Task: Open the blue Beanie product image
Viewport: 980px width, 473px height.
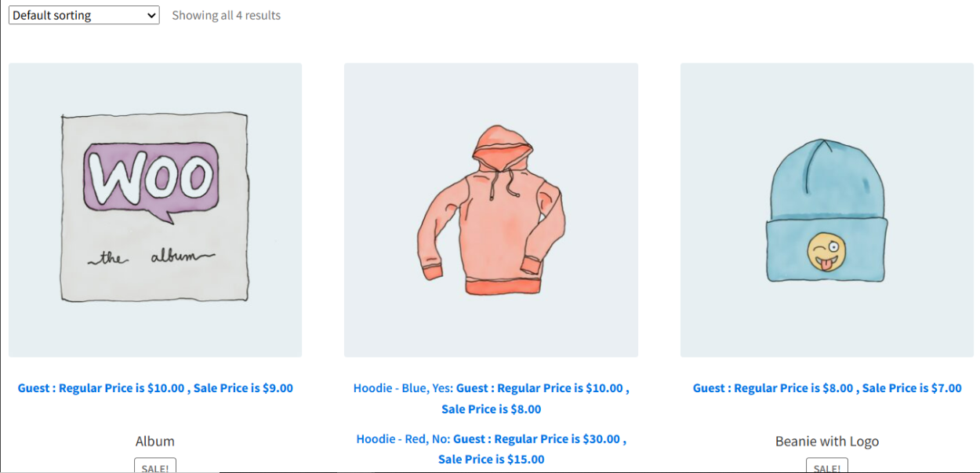Action: (x=827, y=210)
